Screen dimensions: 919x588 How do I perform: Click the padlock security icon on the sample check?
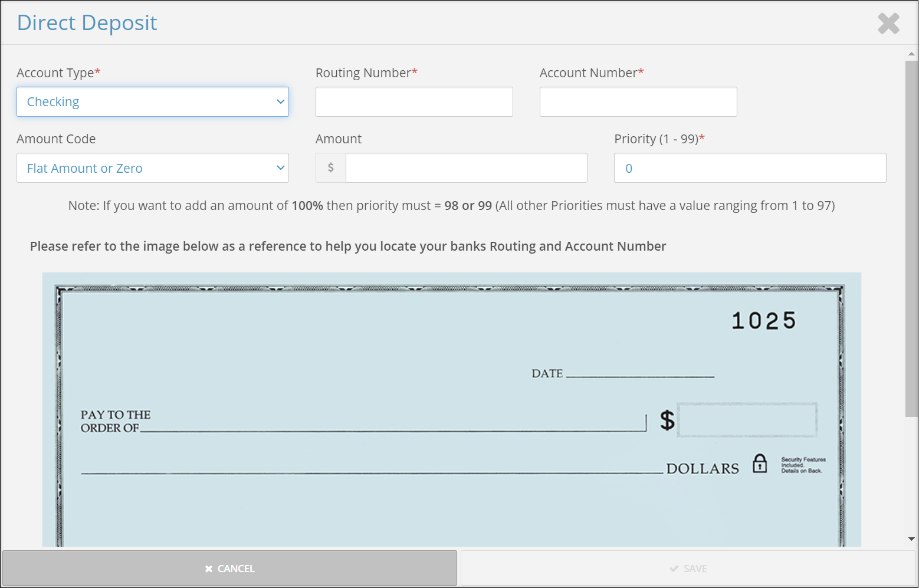(760, 464)
